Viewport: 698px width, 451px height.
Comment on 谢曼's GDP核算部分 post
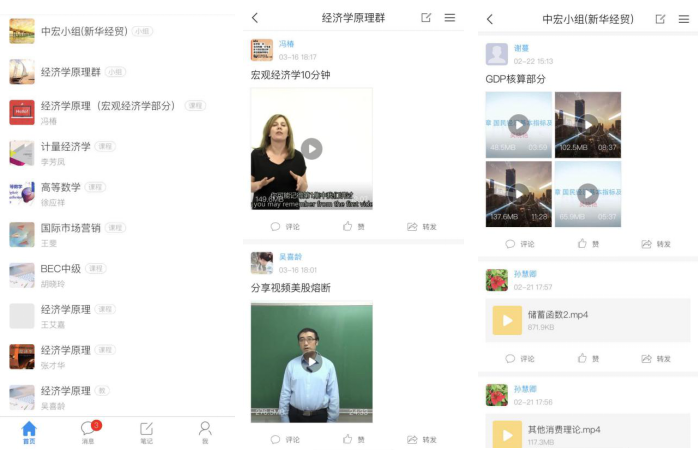(519, 244)
